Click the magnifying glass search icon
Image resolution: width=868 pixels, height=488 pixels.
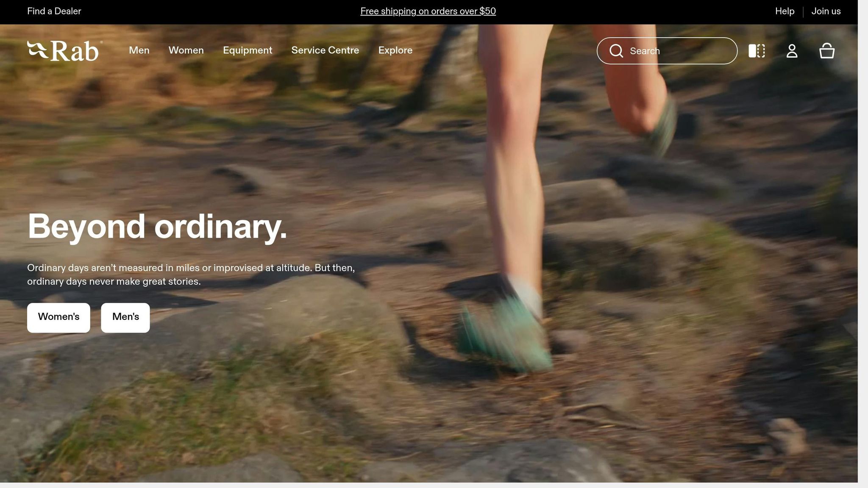point(616,51)
